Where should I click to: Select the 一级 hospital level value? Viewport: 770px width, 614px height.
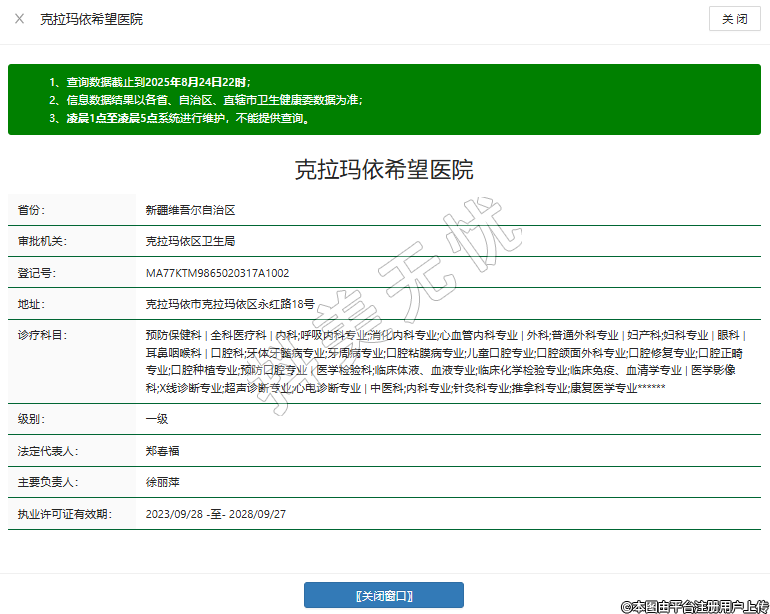[x=156, y=420]
